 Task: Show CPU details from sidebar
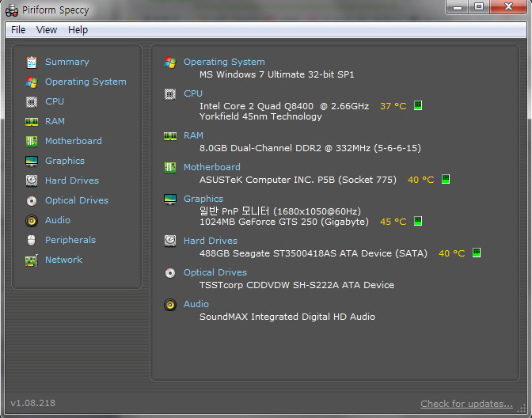[x=55, y=101]
